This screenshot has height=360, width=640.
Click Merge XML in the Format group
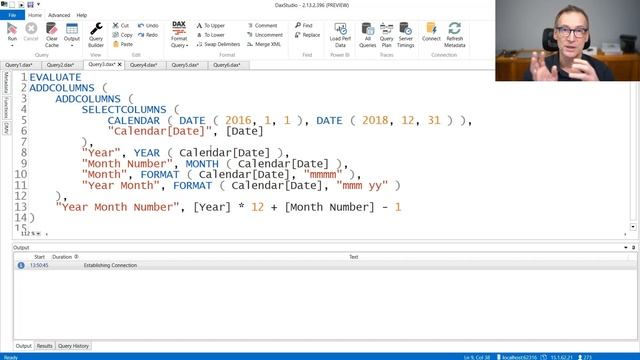pos(264,44)
